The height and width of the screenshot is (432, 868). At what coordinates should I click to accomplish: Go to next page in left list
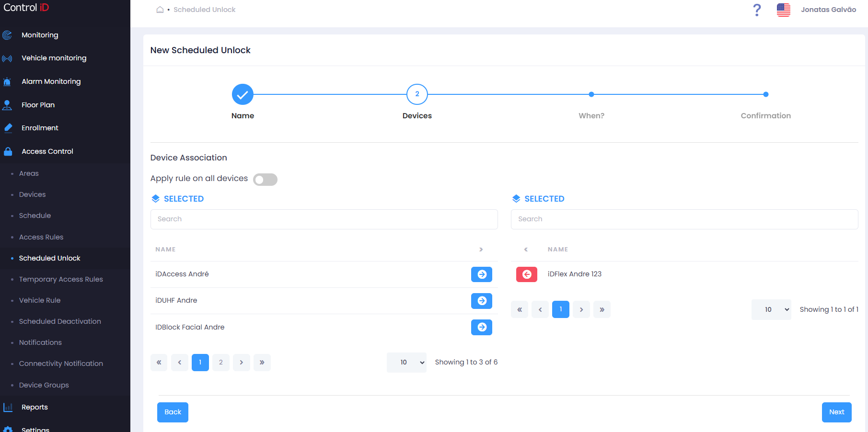pyautogui.click(x=242, y=363)
